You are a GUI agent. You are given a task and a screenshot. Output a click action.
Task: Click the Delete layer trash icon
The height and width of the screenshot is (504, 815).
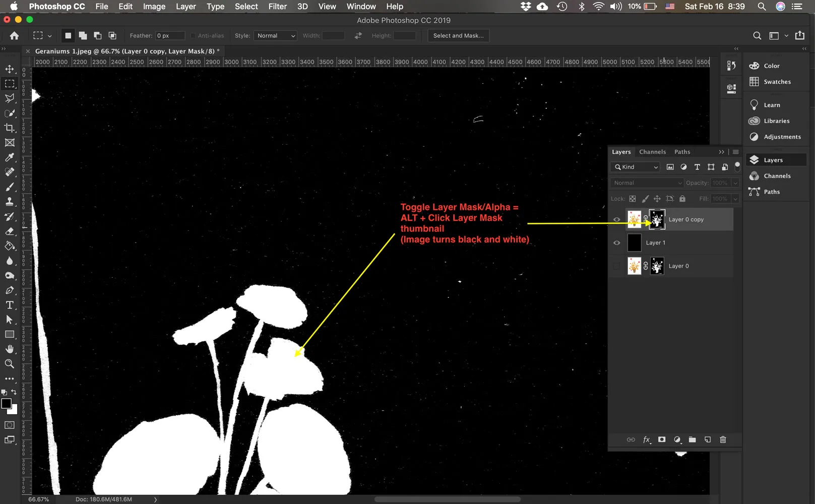[x=723, y=439]
